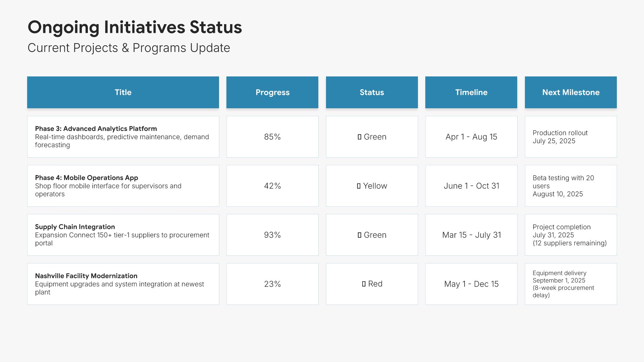644x362 pixels.
Task: Select the Progress column header
Action: tap(272, 92)
